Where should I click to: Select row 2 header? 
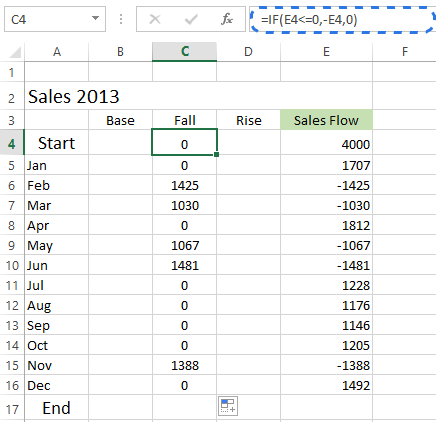[12, 96]
